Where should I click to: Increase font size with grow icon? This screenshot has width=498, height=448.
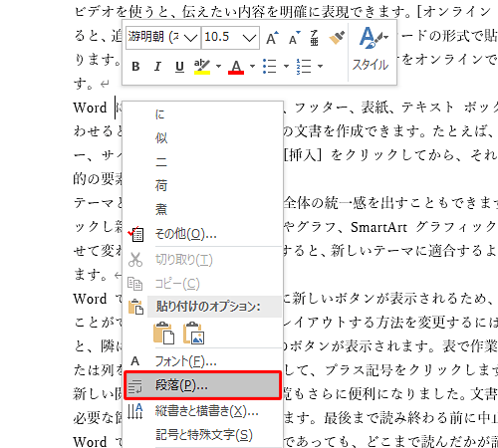click(x=273, y=38)
